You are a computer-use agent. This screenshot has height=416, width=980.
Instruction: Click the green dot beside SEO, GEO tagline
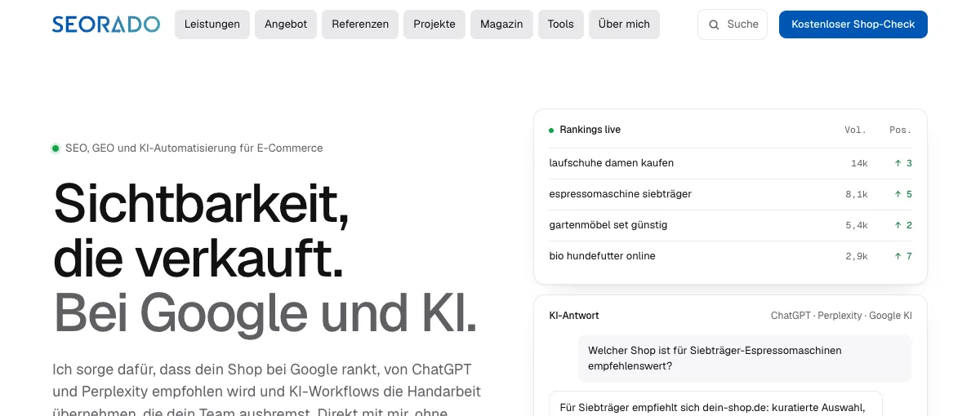tap(56, 148)
